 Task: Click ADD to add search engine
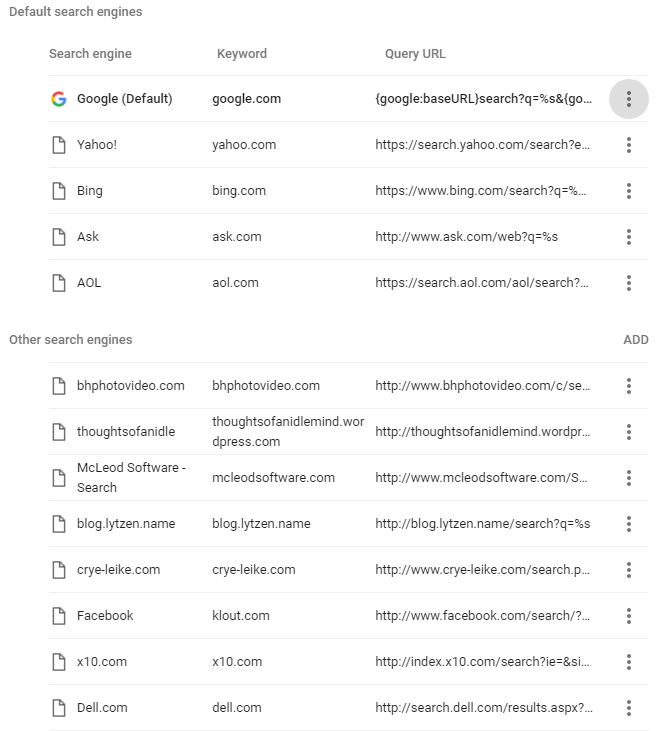click(x=636, y=340)
